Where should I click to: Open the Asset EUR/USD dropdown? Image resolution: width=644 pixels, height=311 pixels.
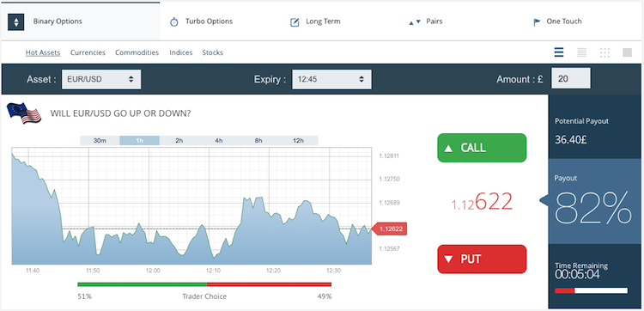(101, 79)
